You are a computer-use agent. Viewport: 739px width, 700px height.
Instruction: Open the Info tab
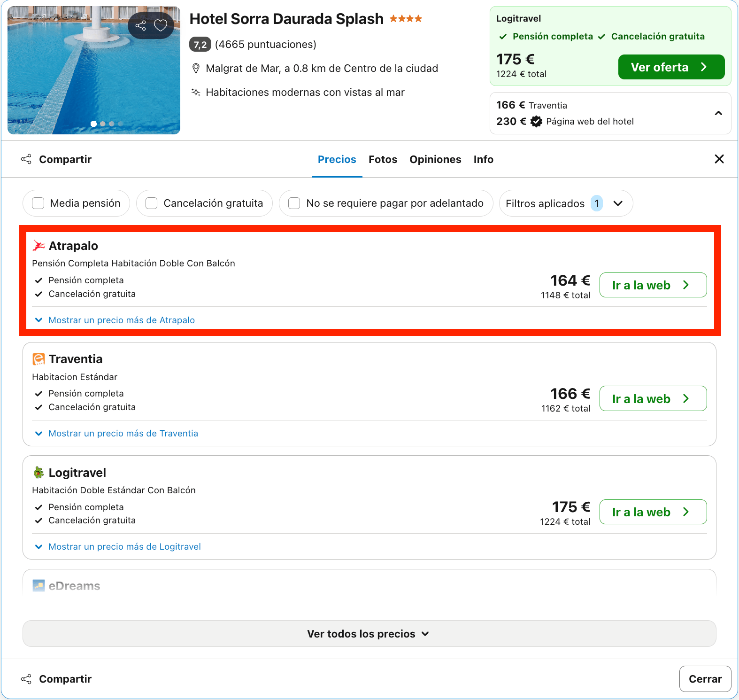(483, 159)
